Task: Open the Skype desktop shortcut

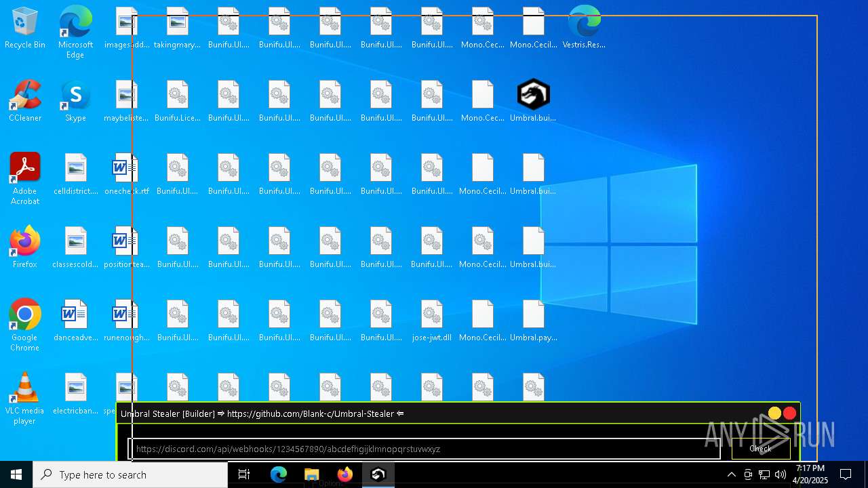Action: coord(75,101)
